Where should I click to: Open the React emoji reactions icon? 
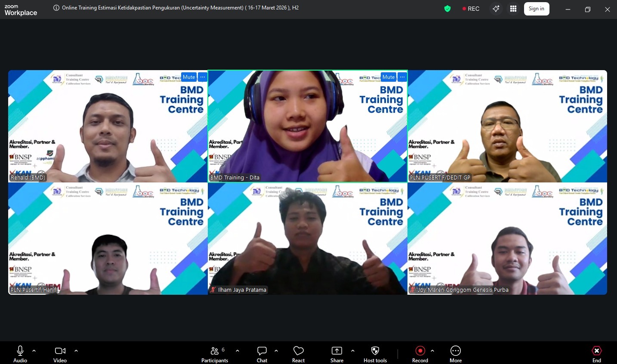[x=298, y=351]
